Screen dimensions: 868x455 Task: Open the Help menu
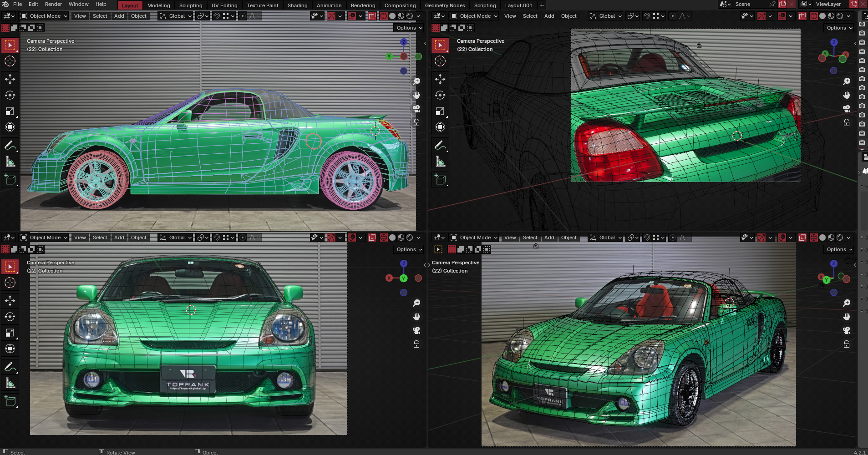(101, 4)
